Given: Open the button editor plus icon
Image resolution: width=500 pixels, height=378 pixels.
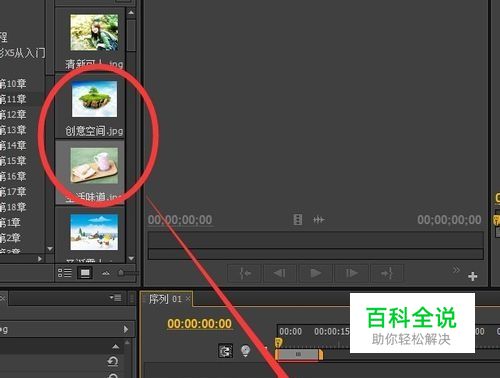Looking at the screenshot, I should tap(473, 276).
